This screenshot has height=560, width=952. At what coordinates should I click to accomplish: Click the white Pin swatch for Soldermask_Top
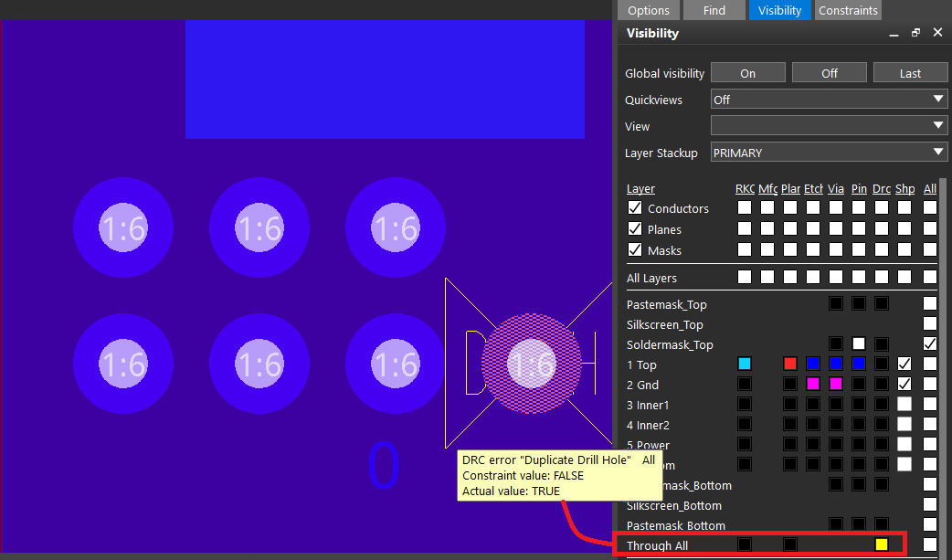pyautogui.click(x=859, y=343)
